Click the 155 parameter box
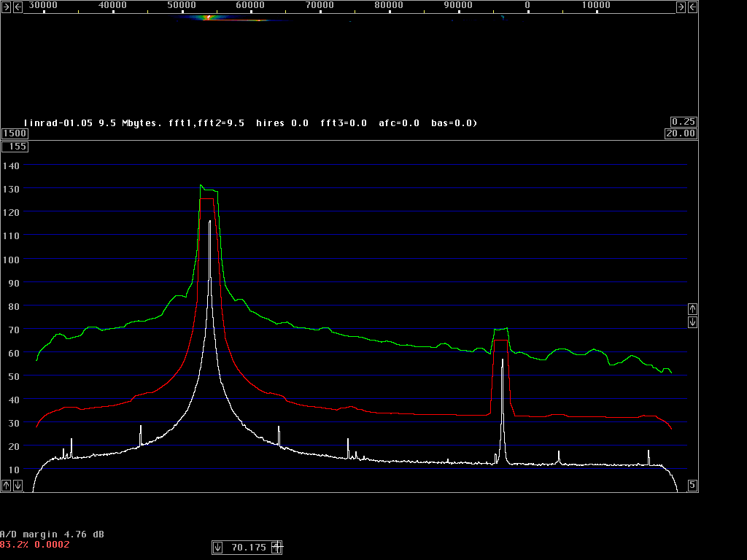The height and width of the screenshot is (560, 747). click(15, 147)
